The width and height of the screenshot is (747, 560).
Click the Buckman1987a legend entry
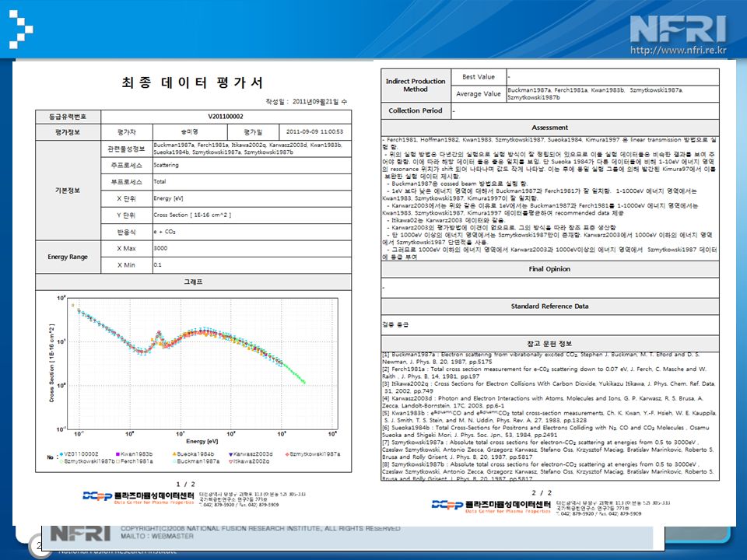pyautogui.click(x=196, y=461)
